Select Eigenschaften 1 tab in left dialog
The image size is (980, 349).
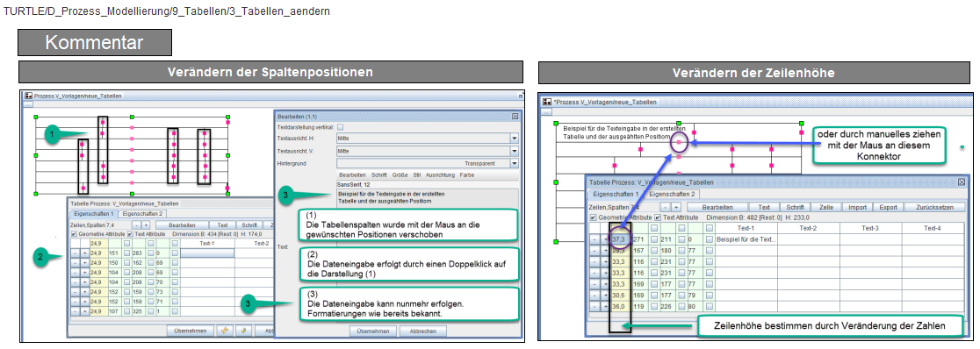(94, 213)
